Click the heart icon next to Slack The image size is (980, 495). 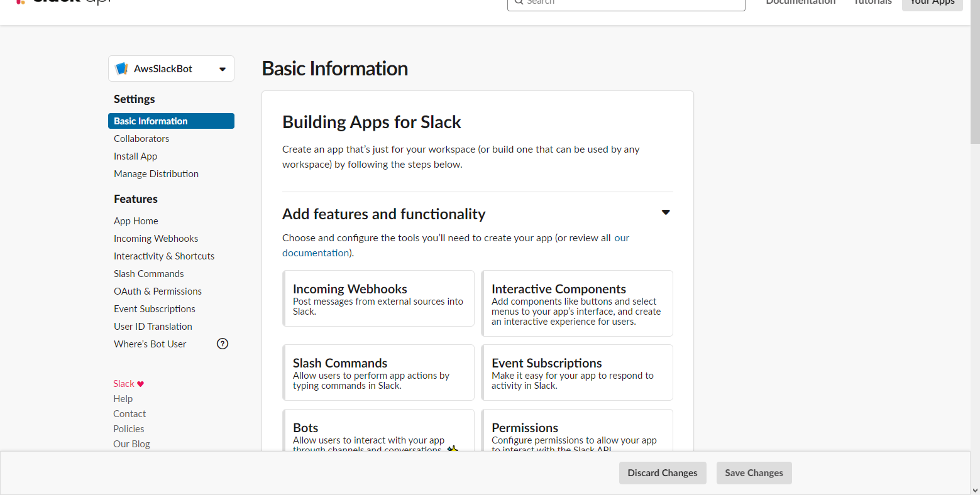tap(141, 384)
